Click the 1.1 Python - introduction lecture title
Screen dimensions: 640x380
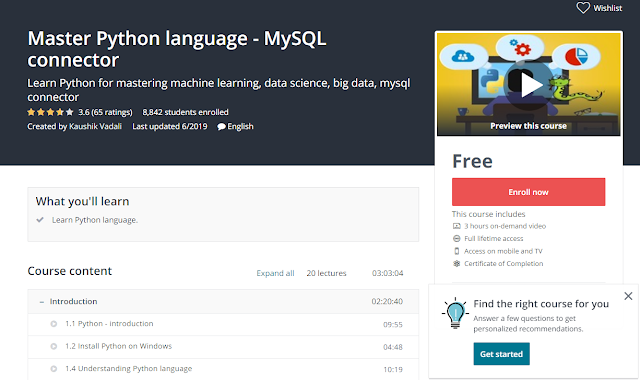(109, 323)
